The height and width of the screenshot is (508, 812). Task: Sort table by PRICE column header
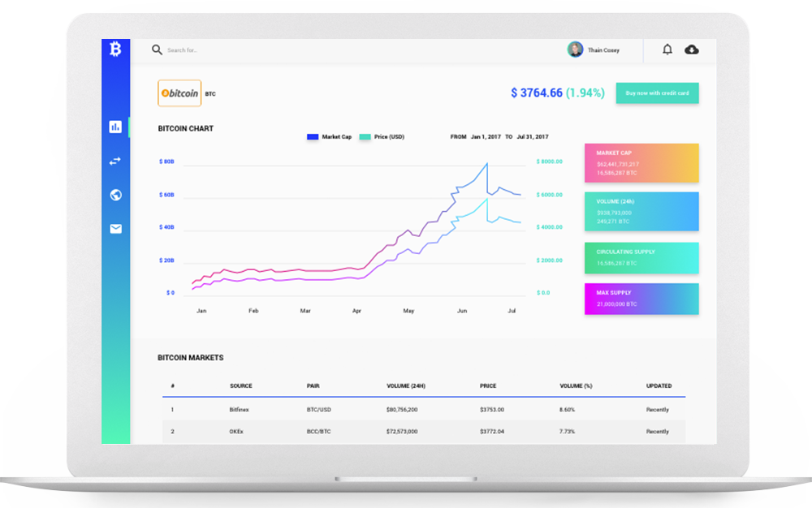point(488,385)
